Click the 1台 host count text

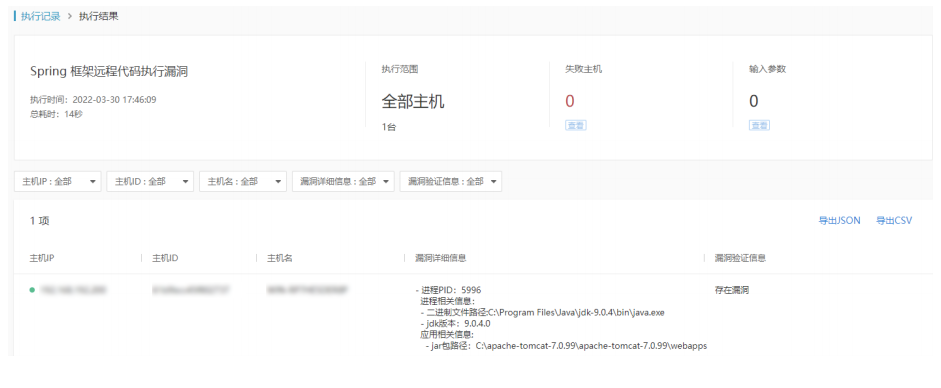tap(389, 127)
